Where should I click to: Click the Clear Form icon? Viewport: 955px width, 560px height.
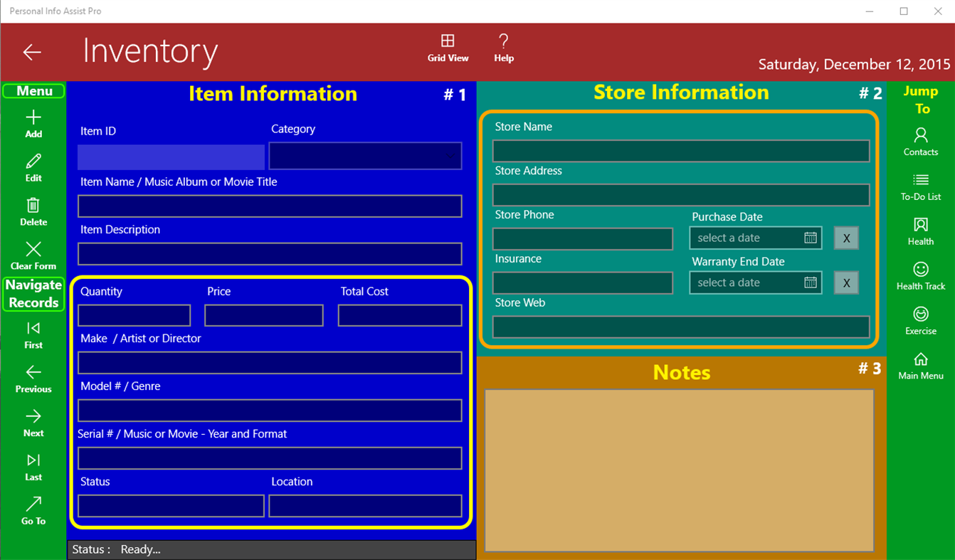[33, 250]
